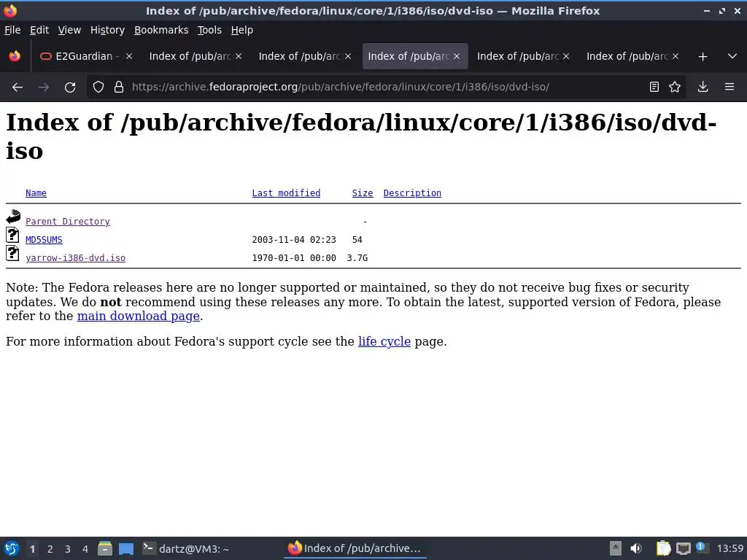Screen dimensions: 747x560
Task: Go back to the previous page
Action: point(18,87)
